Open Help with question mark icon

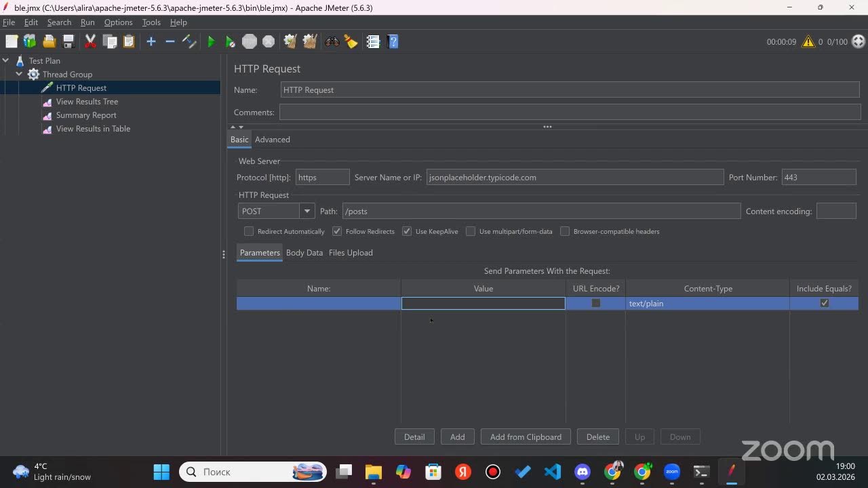tap(392, 41)
